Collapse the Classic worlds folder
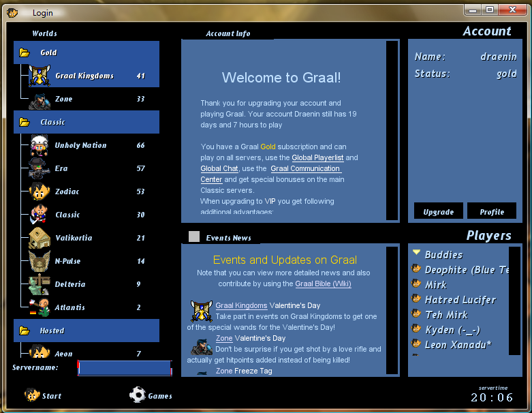This screenshot has width=532, height=413. [x=25, y=122]
